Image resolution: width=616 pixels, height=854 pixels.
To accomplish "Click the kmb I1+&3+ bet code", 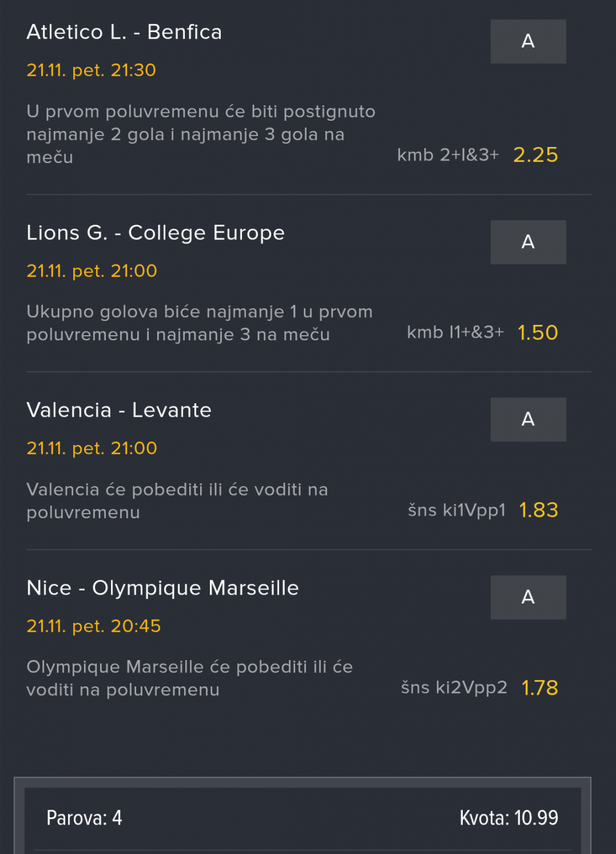I will point(455,333).
